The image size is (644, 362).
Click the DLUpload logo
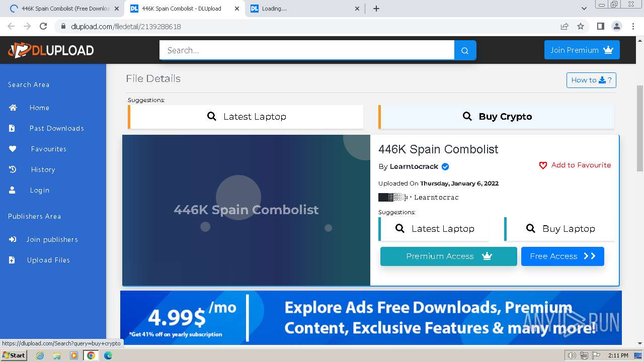tap(51, 50)
